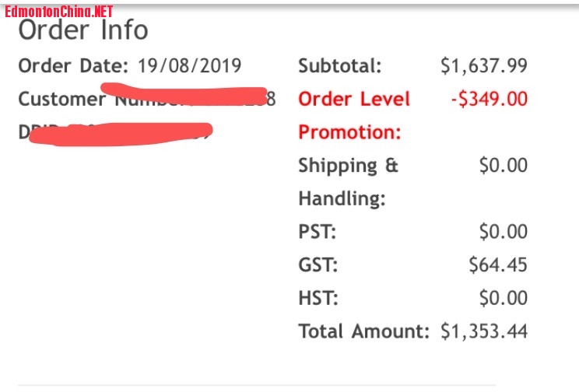Click the GST label

point(318,265)
